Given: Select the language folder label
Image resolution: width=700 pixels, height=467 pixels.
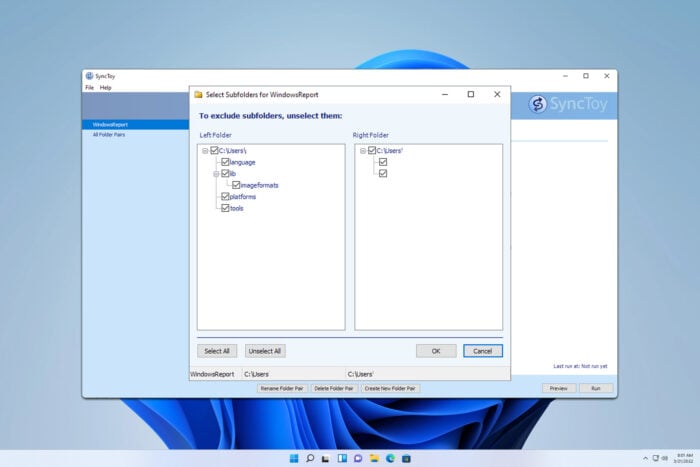Looking at the screenshot, I should (x=242, y=162).
